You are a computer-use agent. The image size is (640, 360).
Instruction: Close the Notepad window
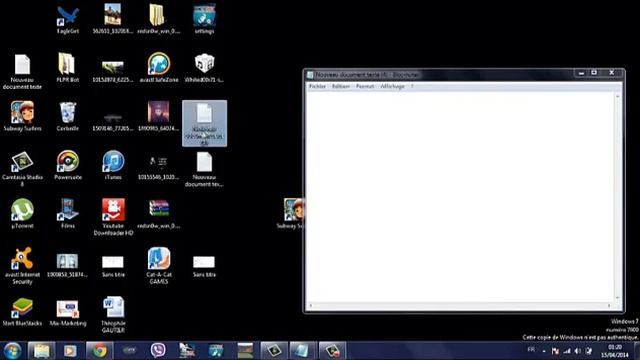point(611,73)
